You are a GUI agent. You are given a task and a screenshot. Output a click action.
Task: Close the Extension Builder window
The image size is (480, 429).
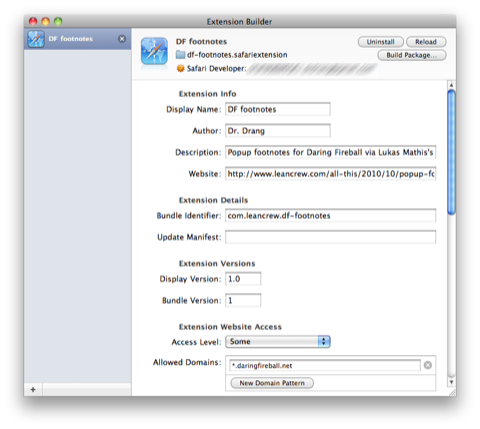click(x=33, y=22)
